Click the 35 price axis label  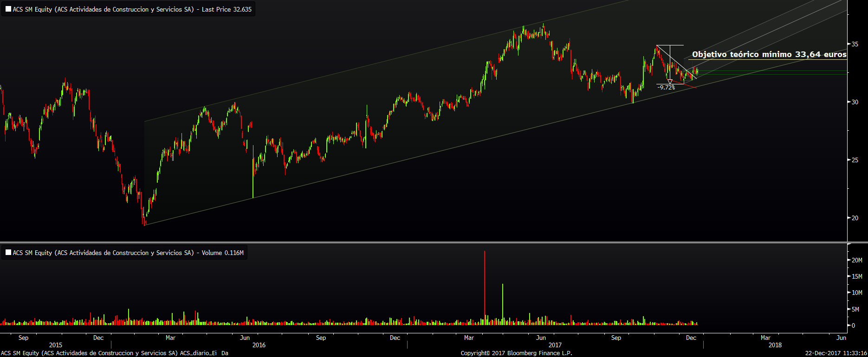pyautogui.click(x=855, y=45)
